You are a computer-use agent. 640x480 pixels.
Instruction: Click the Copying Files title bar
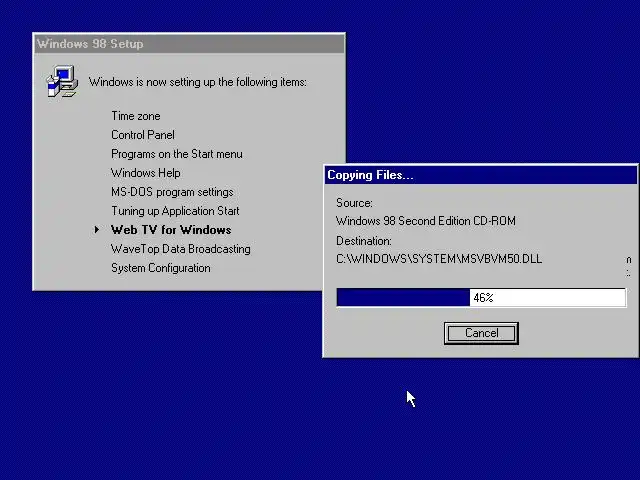click(x=481, y=175)
